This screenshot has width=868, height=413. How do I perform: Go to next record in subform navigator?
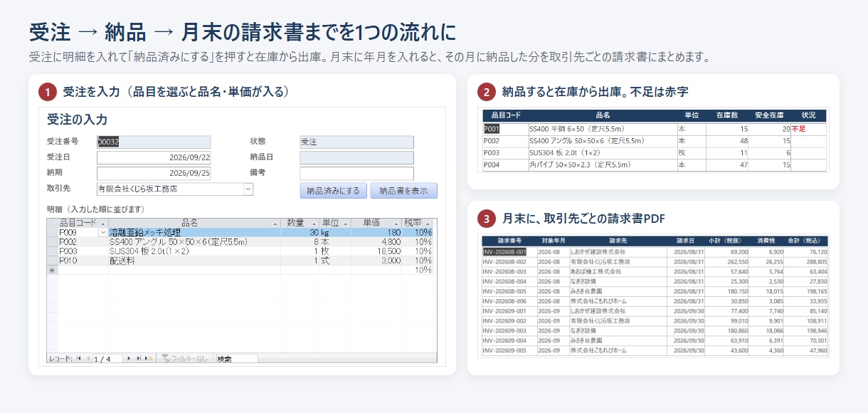(x=129, y=359)
